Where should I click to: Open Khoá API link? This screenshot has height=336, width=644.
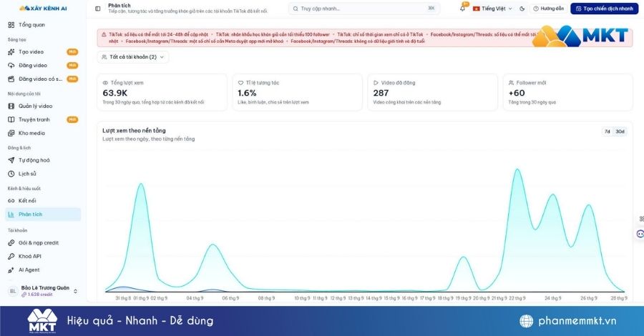pyautogui.click(x=43, y=257)
